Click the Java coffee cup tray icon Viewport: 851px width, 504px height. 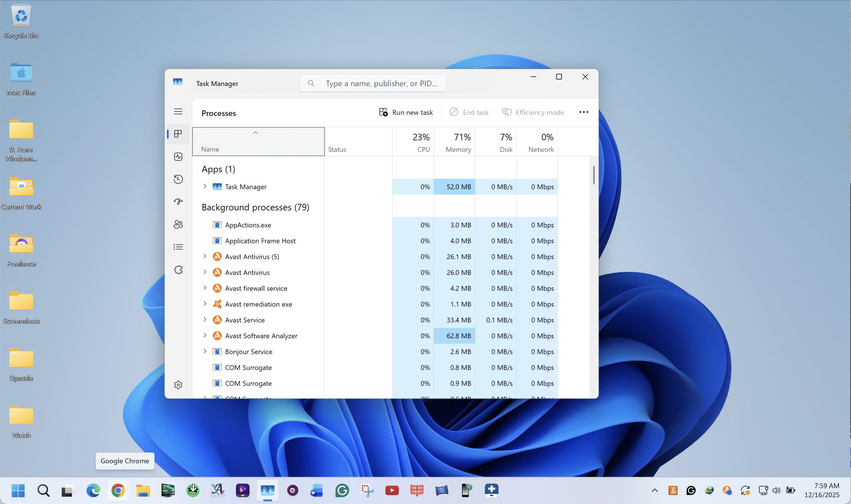(672, 490)
